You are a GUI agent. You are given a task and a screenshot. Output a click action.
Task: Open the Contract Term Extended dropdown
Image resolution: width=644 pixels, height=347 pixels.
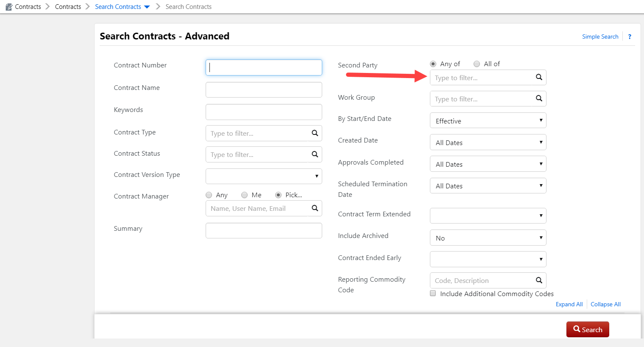[488, 215]
